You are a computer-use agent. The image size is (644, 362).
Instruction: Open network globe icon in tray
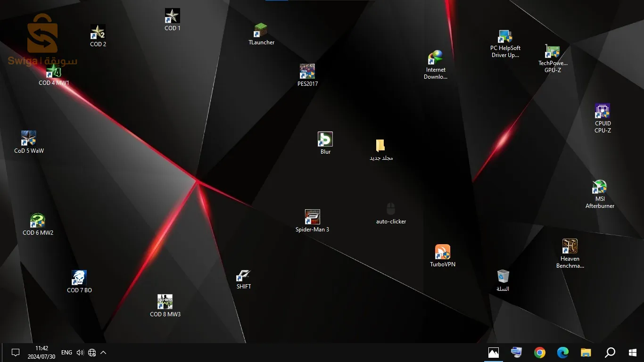coord(92,353)
